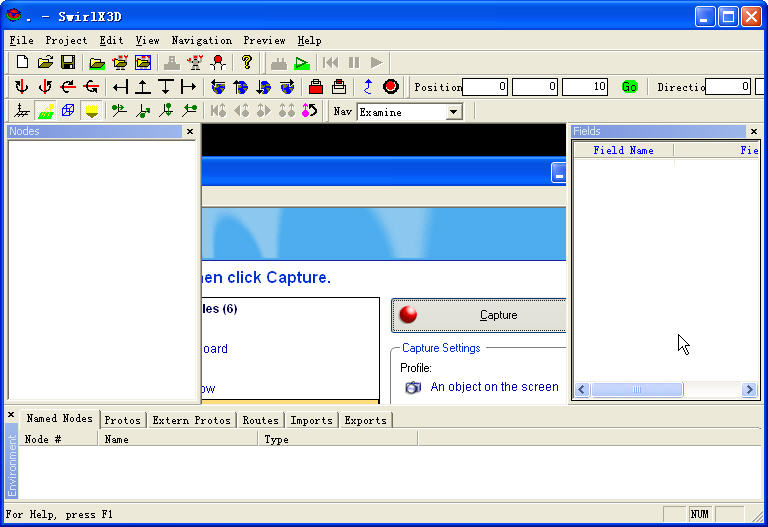This screenshot has width=768, height=527.
Task: Switch to the Imports tab
Action: 311,420
